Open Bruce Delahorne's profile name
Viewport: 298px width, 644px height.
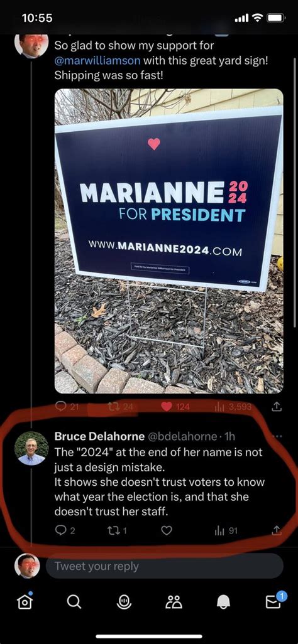tap(99, 436)
